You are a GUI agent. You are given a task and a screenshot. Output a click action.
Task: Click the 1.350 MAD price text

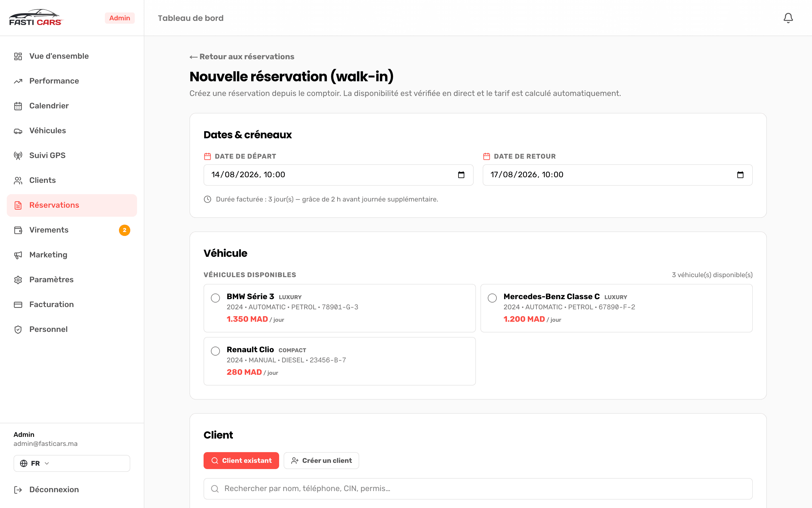pyautogui.click(x=247, y=319)
